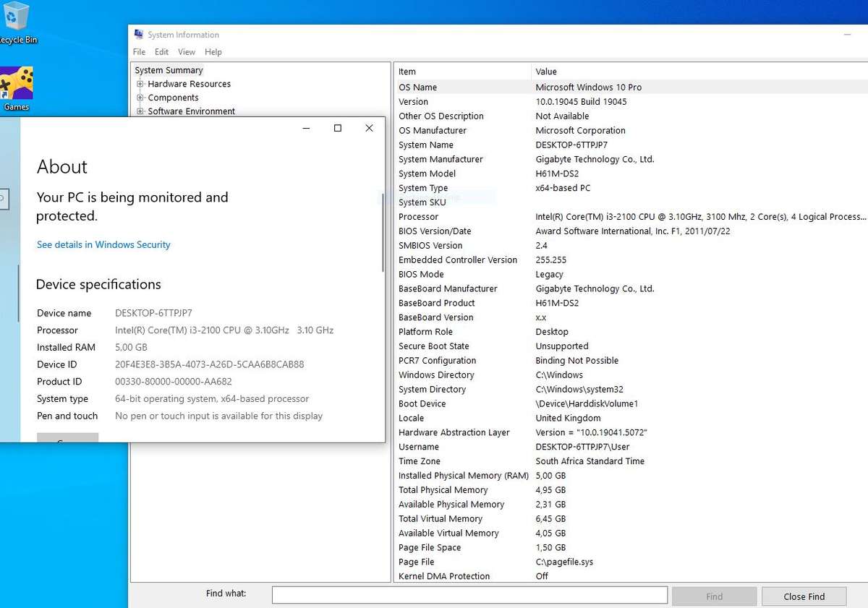The image size is (868, 608).
Task: Click the Close Find button
Action: [804, 596]
